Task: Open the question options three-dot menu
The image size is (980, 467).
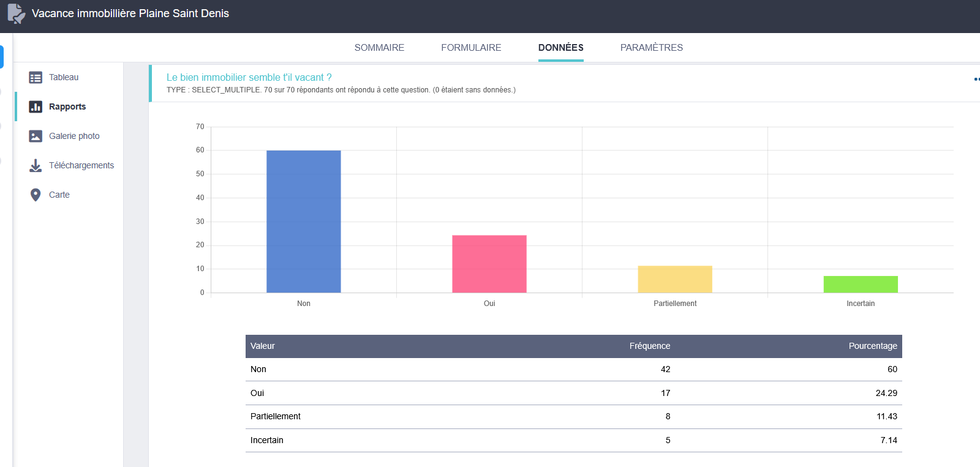Action: click(976, 79)
